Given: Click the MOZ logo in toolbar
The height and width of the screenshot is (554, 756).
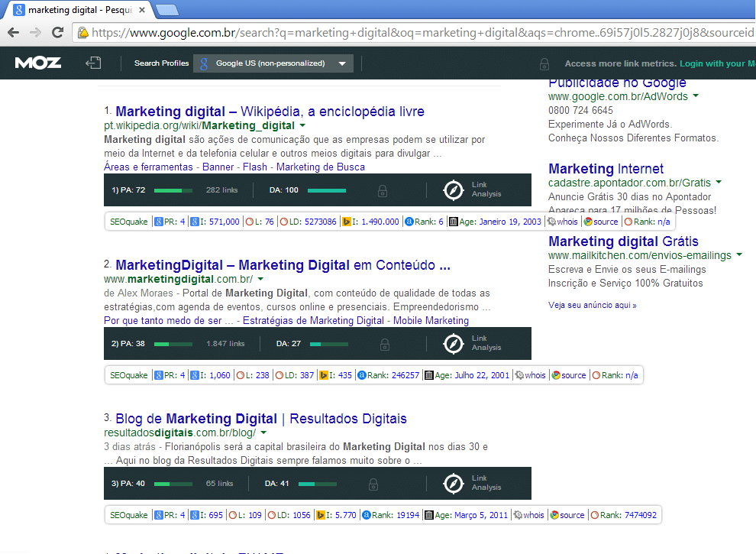Looking at the screenshot, I should pos(38,63).
